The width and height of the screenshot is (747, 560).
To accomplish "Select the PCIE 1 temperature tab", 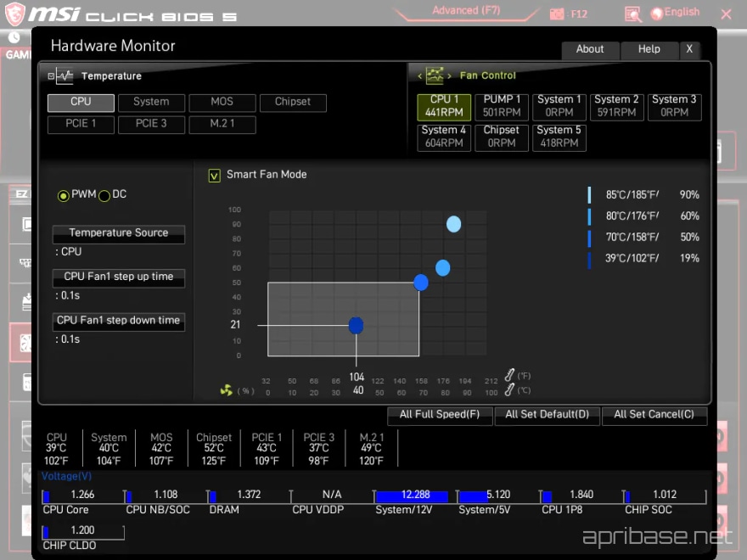I will [x=81, y=124].
